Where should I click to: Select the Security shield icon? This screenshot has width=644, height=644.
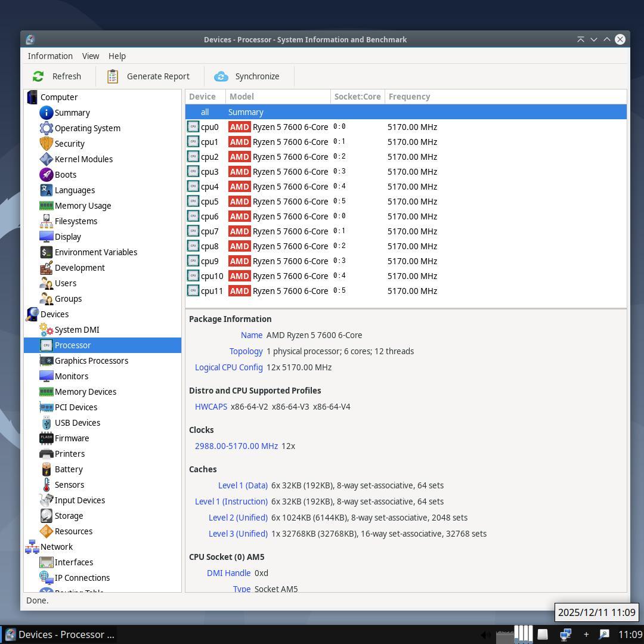coord(46,144)
